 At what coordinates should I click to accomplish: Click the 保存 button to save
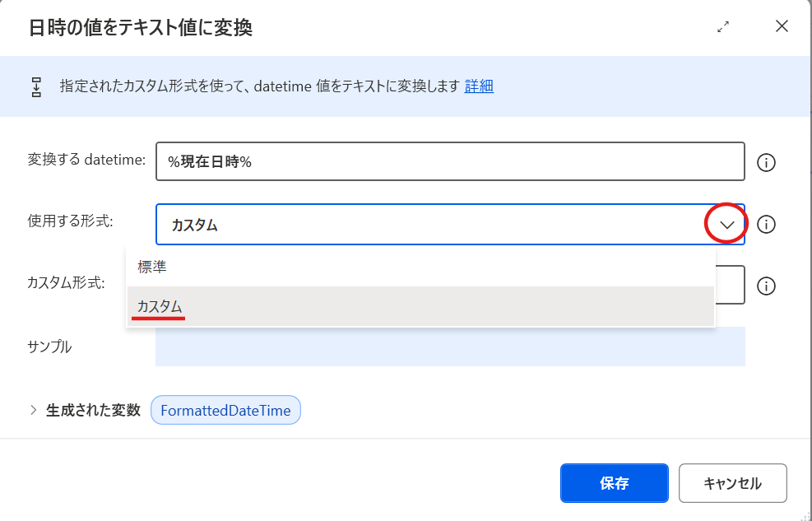click(x=615, y=483)
